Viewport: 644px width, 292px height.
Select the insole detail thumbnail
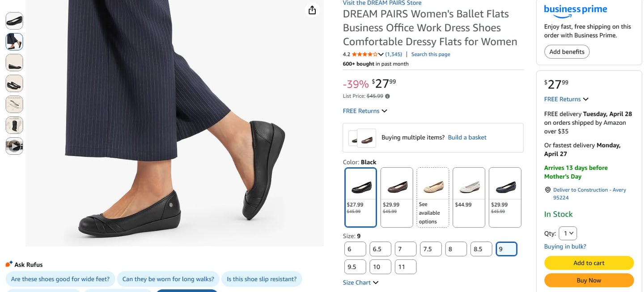click(14, 104)
